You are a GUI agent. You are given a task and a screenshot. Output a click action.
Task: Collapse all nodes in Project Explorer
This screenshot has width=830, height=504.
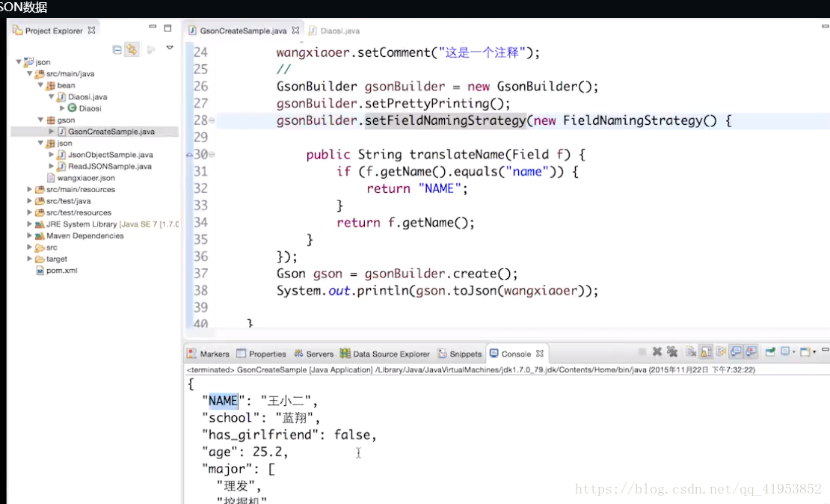click(x=117, y=49)
